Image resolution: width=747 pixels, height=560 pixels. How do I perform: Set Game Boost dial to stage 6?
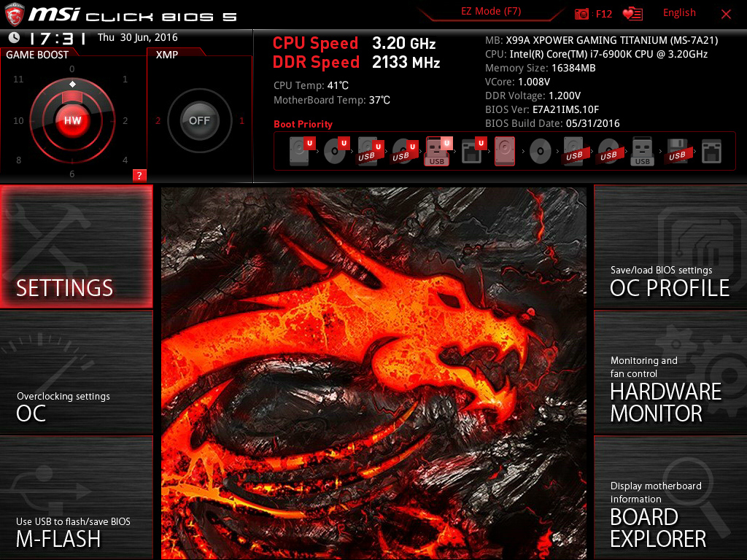[72, 174]
